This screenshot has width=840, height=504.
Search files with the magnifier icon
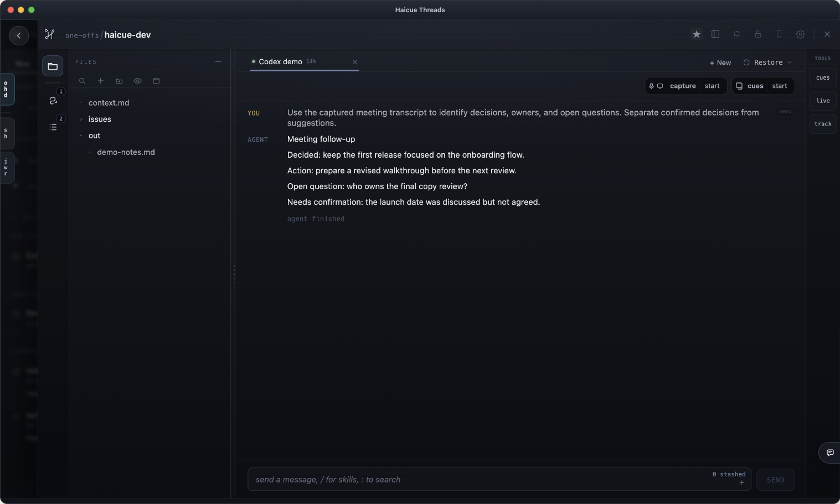(82, 81)
